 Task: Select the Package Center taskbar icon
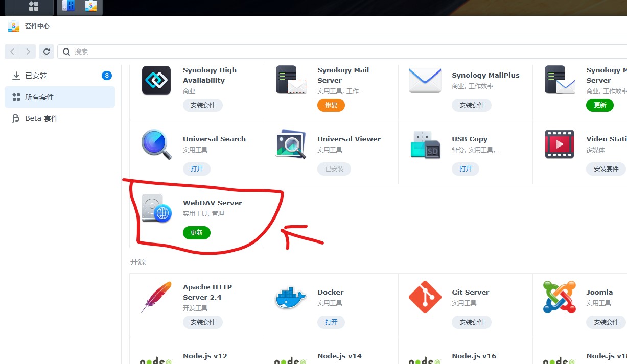[x=91, y=6]
